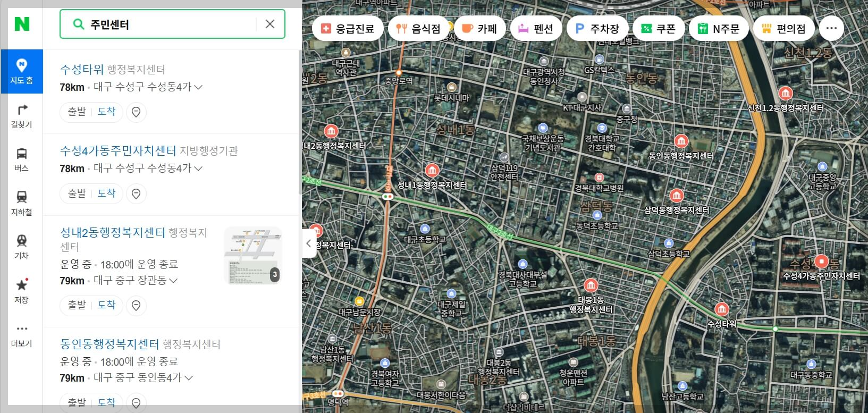The image size is (868, 413).
Task: Select N주문 category chip
Action: [719, 28]
